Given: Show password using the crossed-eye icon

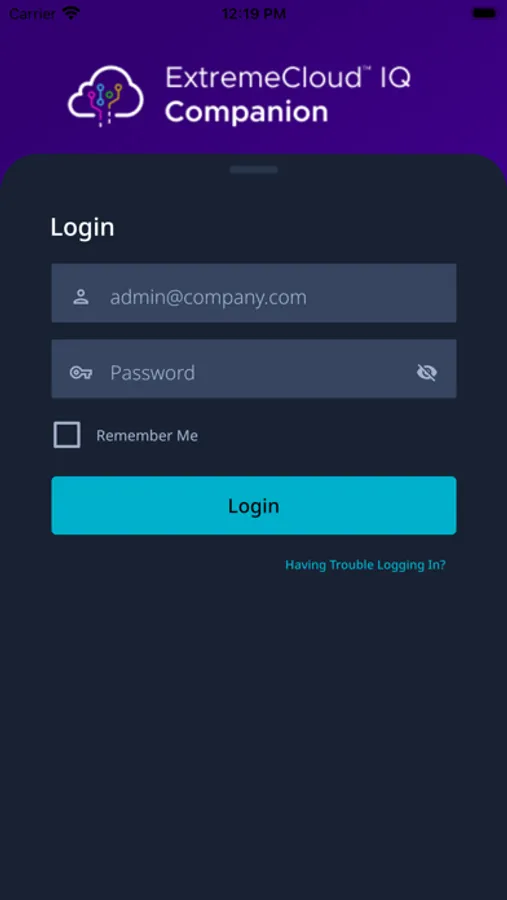Looking at the screenshot, I should 427,373.
